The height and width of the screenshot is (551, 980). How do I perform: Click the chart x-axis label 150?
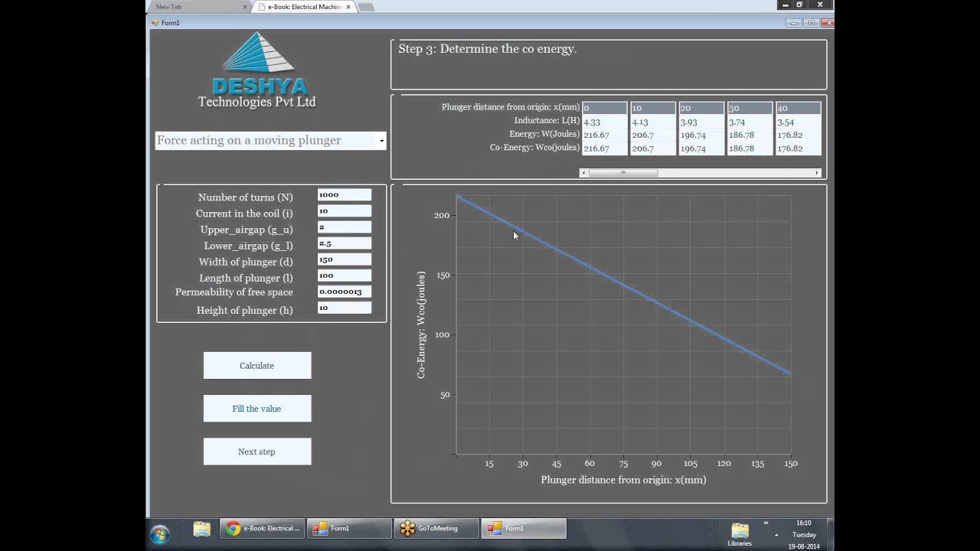pyautogui.click(x=791, y=464)
